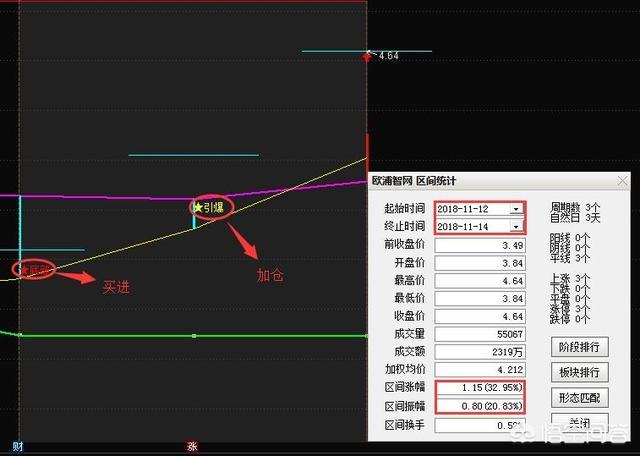Open the 起始时间 date dropdown
The image size is (640, 456).
click(x=516, y=209)
